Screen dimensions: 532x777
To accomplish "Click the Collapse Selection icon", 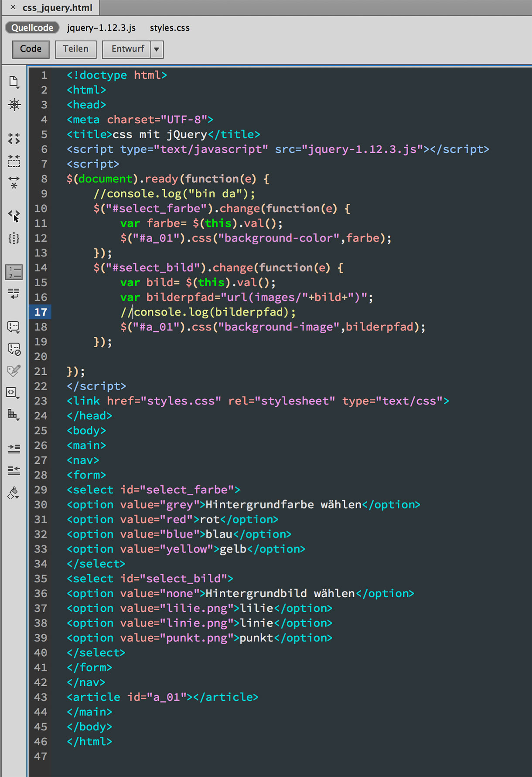I will coord(14,161).
